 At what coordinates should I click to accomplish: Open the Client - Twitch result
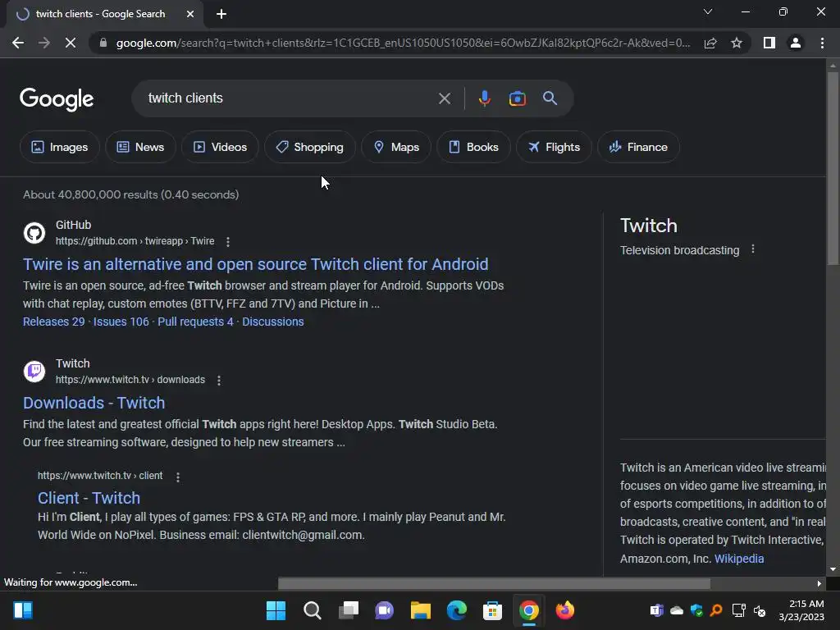(89, 498)
